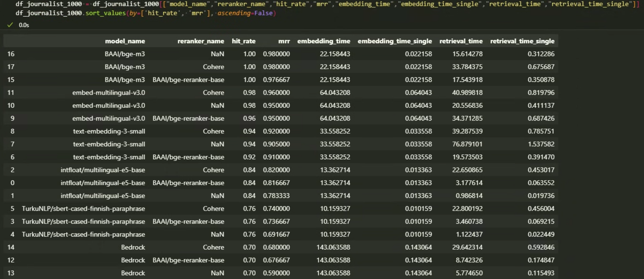This screenshot has width=644, height=279.
Task: Click mrr value 0.960000
Action: coord(276,93)
